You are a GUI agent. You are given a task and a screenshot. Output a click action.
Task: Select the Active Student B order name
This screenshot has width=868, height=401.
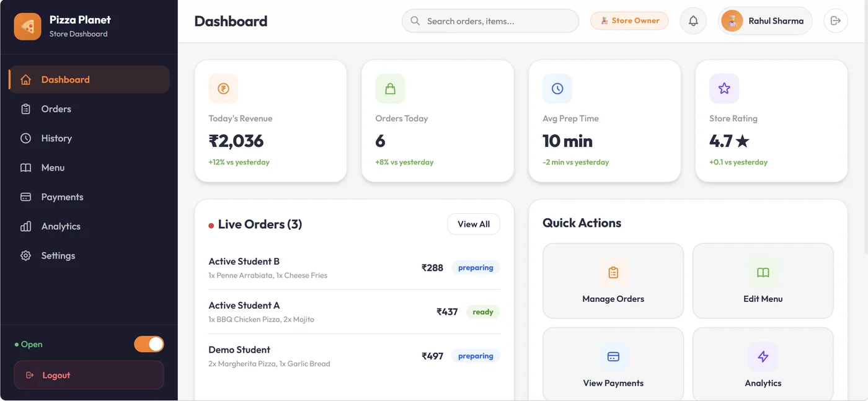pos(244,262)
